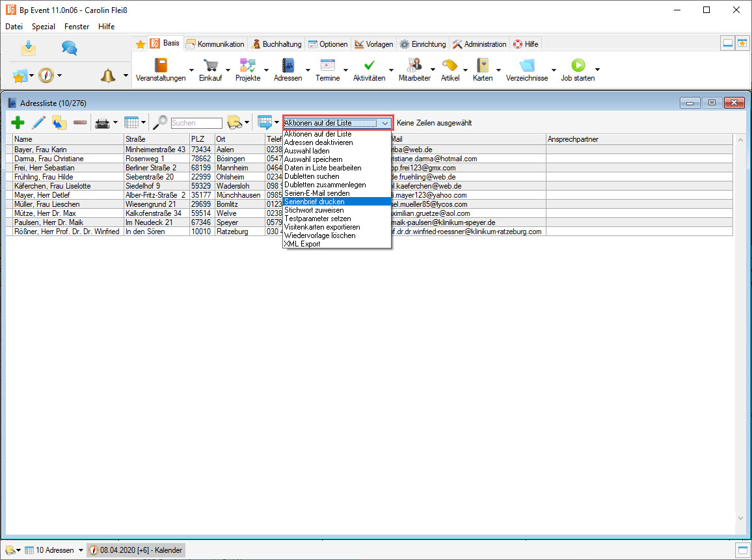Switch to the Buchhaltung tab

[x=276, y=44]
